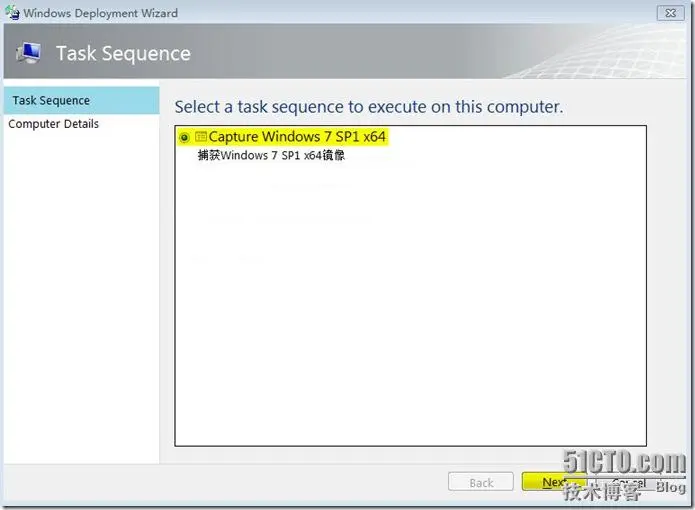Click the 'Select a task sequence' heading text
The image size is (695, 510).
click(369, 107)
